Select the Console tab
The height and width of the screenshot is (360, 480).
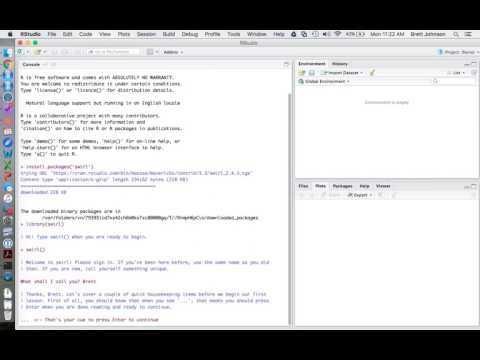31,65
